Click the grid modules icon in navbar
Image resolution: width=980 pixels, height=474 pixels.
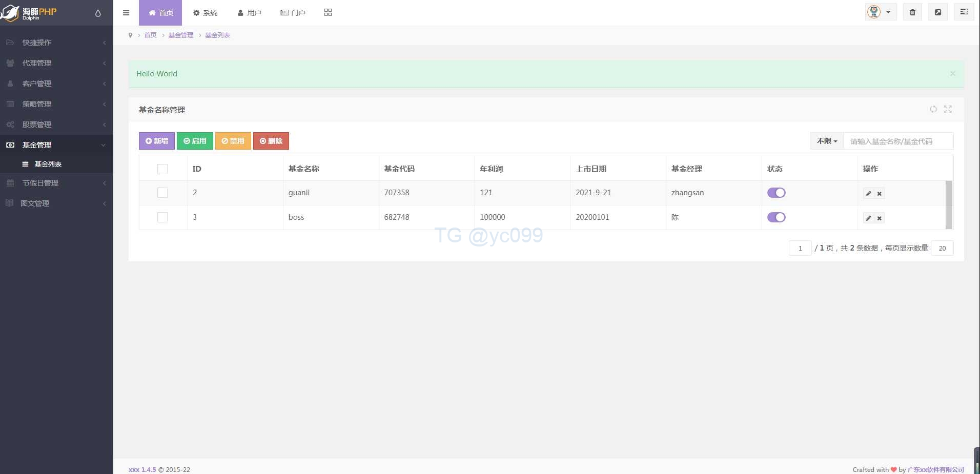[328, 12]
